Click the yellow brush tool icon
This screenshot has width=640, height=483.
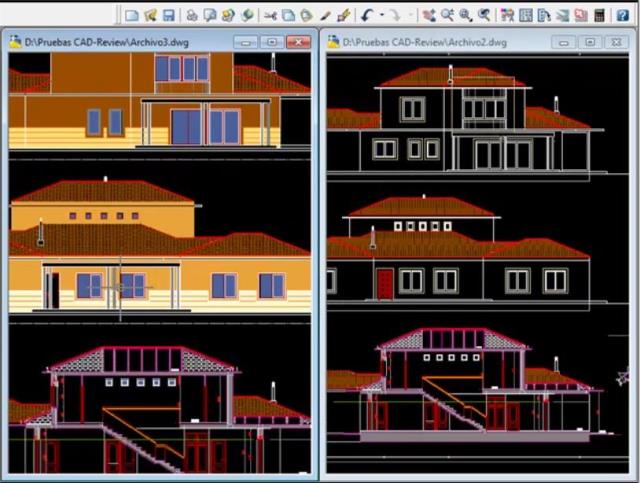point(344,16)
